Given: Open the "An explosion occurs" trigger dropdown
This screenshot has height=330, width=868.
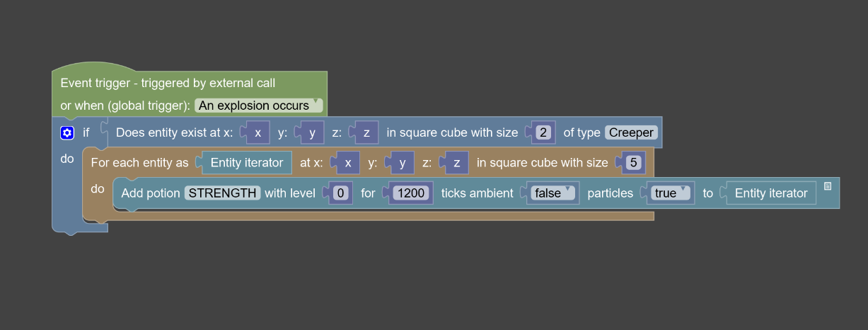Looking at the screenshot, I should (x=259, y=106).
